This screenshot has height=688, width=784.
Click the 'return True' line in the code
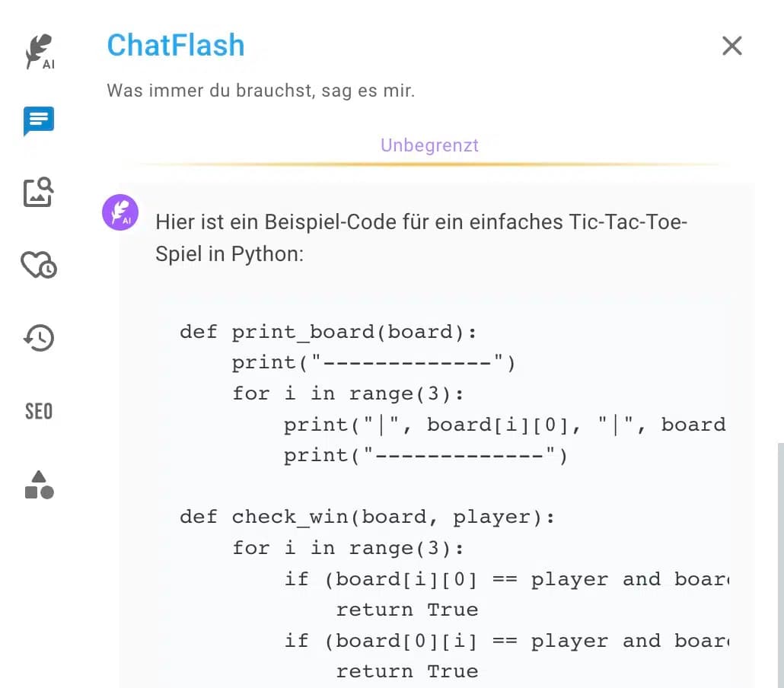tap(407, 609)
